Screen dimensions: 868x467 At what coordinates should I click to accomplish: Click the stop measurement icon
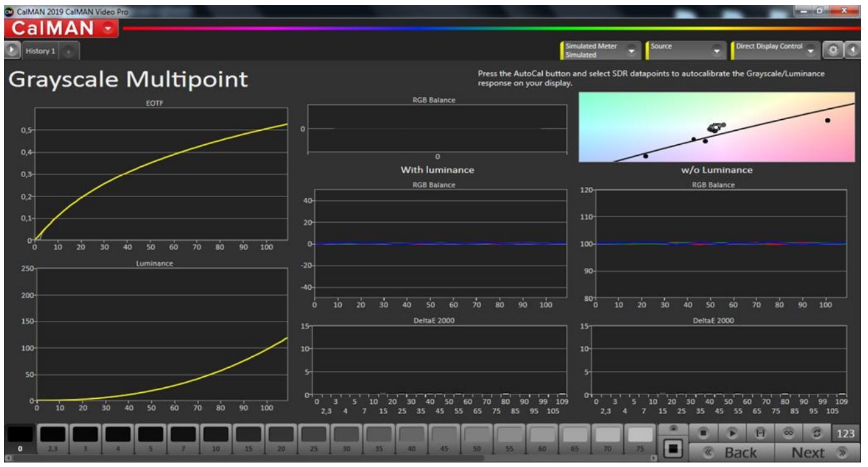pos(704,433)
